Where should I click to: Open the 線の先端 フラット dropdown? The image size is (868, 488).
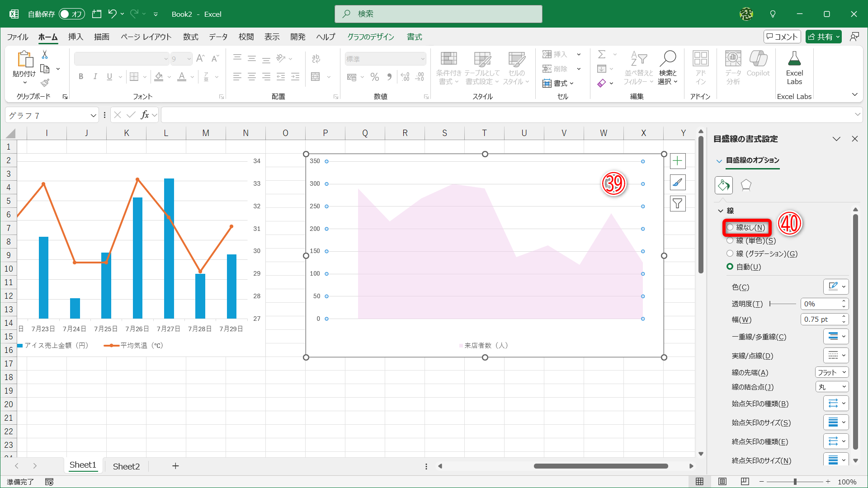pyautogui.click(x=832, y=372)
